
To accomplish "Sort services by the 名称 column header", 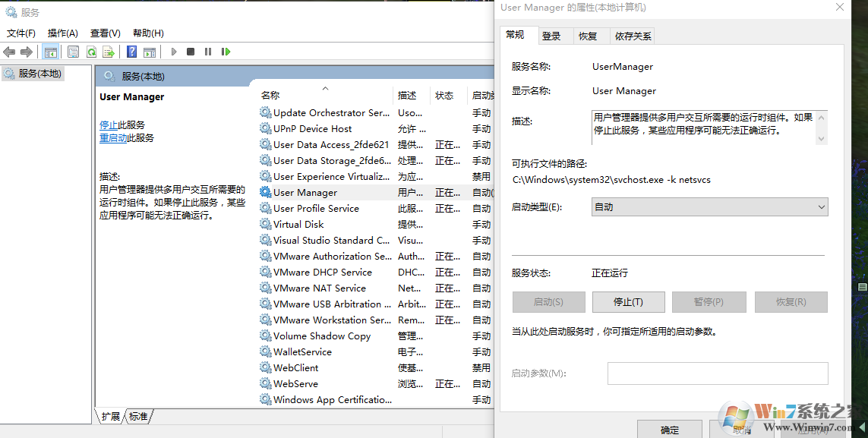I will tap(326, 95).
